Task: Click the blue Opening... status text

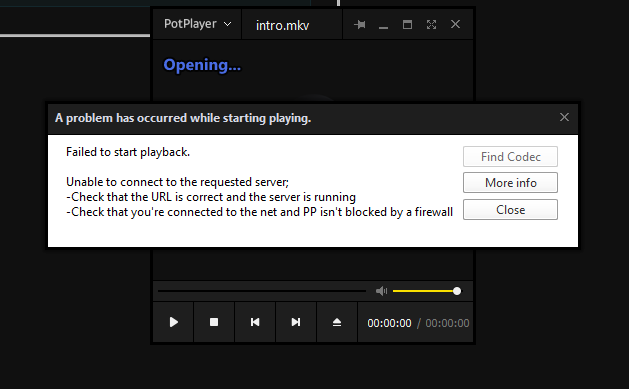Action: click(x=202, y=65)
